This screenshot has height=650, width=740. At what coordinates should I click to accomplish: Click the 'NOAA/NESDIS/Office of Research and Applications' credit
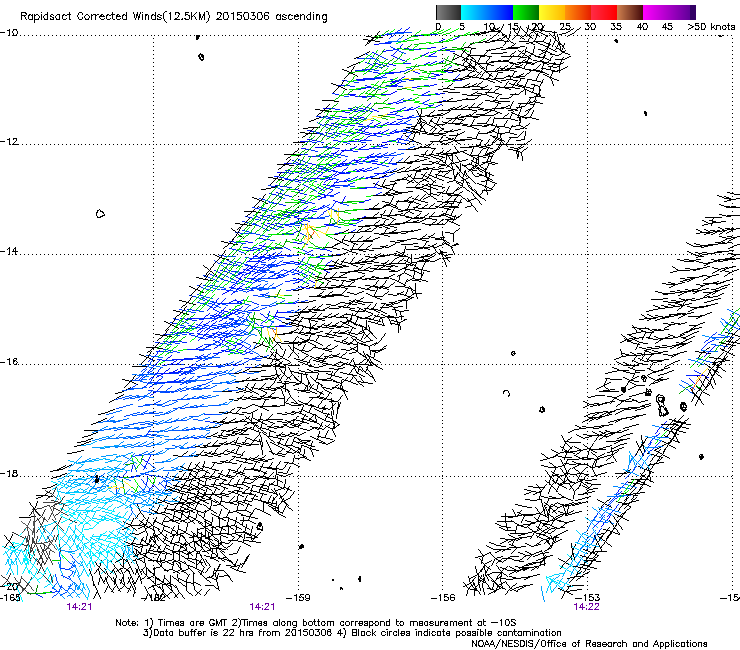coord(589,644)
